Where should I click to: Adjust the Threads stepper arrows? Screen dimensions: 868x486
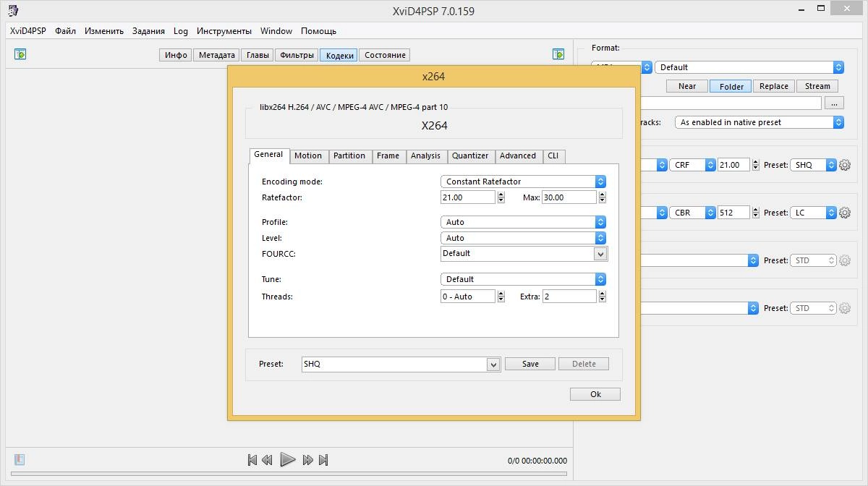click(501, 297)
